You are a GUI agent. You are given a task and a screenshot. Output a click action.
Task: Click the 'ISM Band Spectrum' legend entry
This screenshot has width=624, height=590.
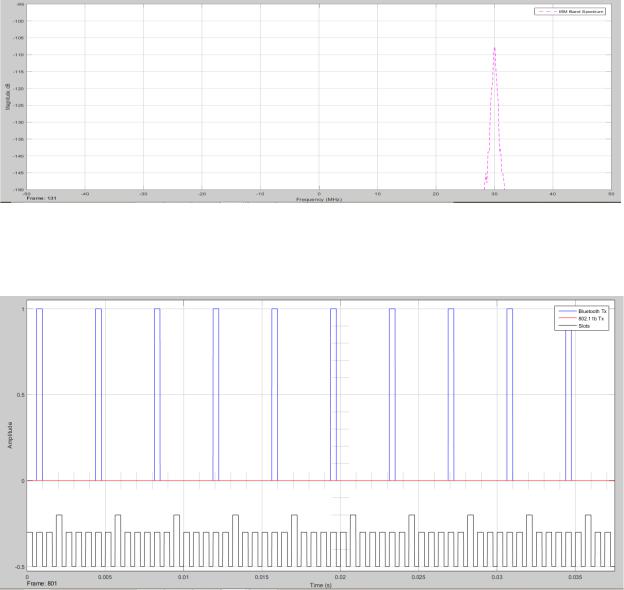pyautogui.click(x=570, y=12)
